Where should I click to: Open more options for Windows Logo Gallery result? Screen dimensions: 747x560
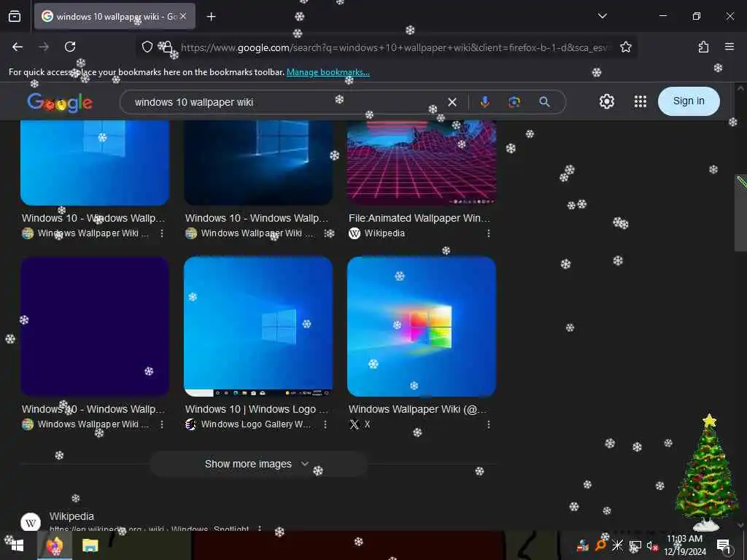pos(325,424)
